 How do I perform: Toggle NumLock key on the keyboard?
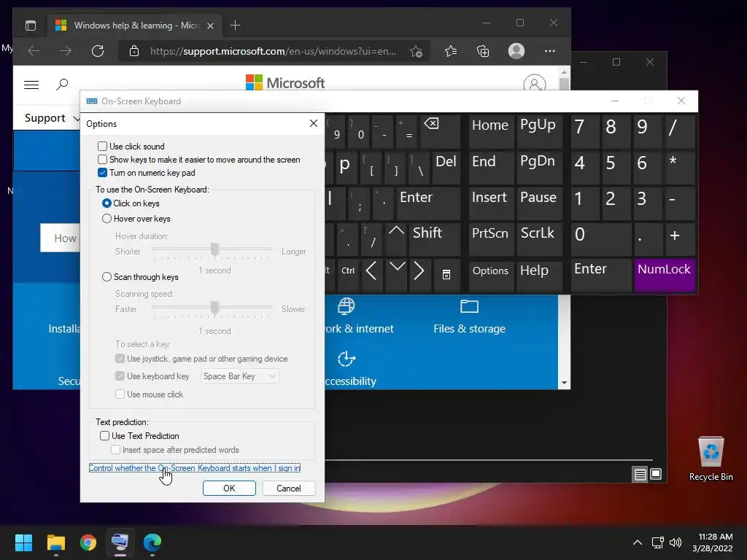pos(664,275)
